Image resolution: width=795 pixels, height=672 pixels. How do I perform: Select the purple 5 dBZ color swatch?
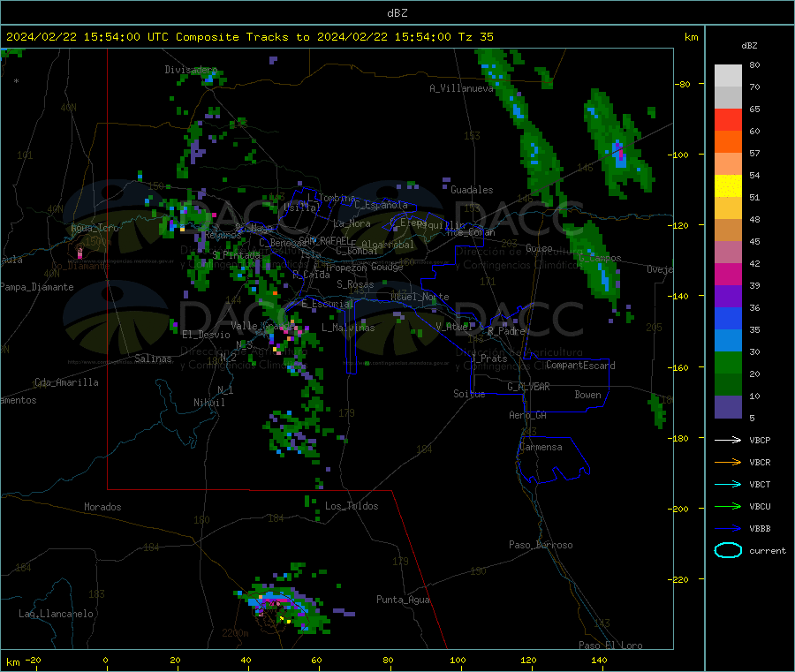click(728, 407)
